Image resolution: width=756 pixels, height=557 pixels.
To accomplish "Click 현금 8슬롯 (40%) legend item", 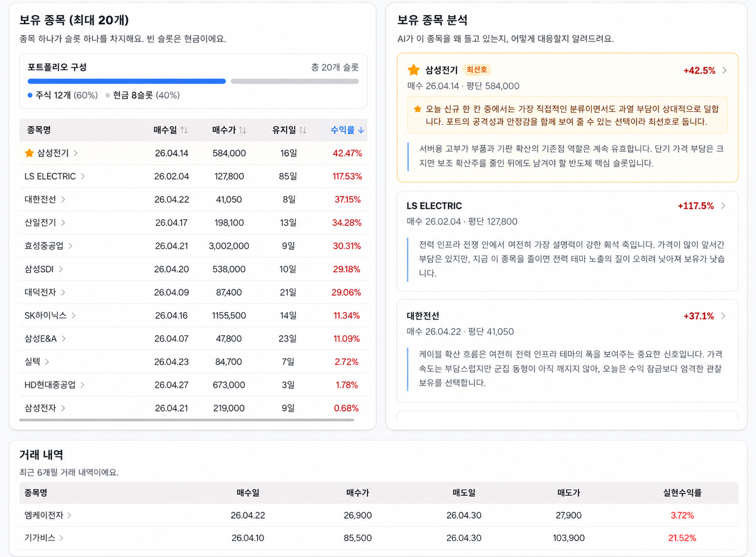I will [x=142, y=95].
